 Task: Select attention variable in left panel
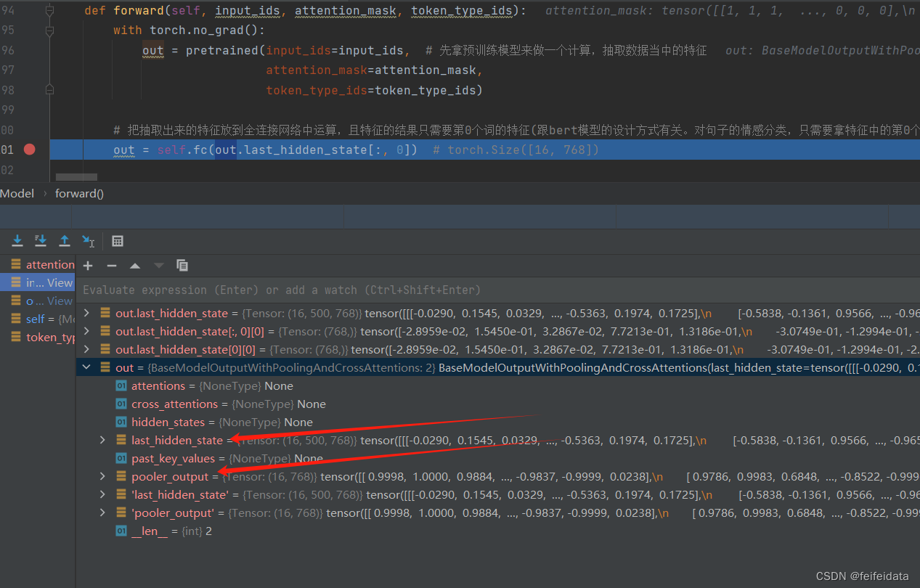(37, 264)
